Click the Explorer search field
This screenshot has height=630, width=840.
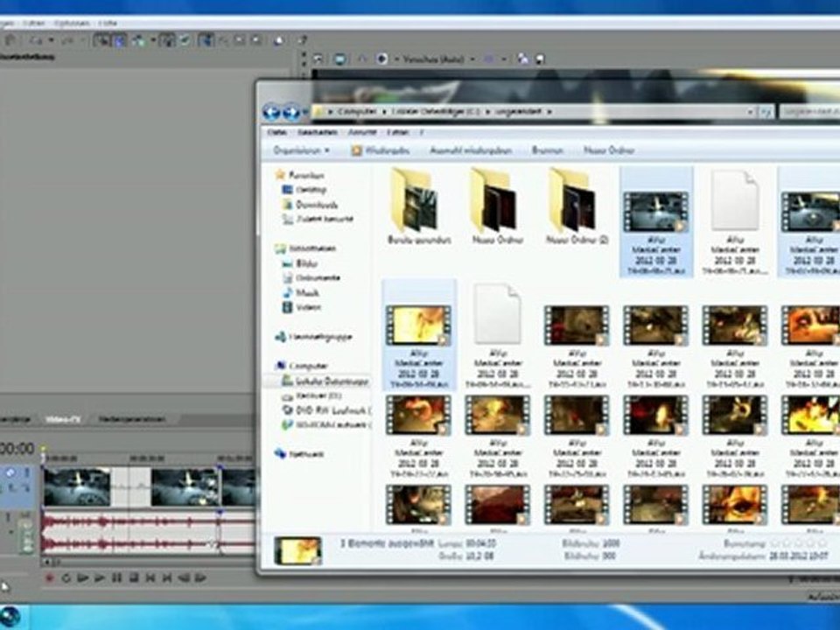810,111
